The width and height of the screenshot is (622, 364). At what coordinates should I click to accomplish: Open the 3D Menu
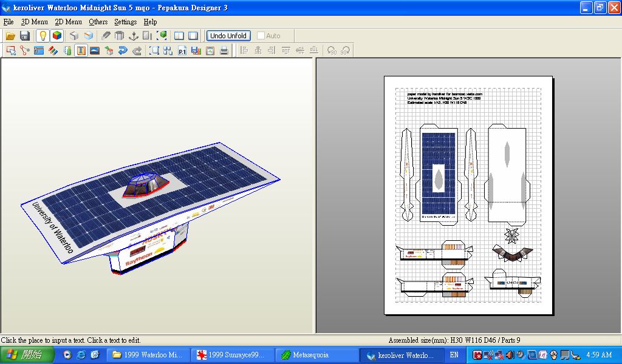click(35, 22)
